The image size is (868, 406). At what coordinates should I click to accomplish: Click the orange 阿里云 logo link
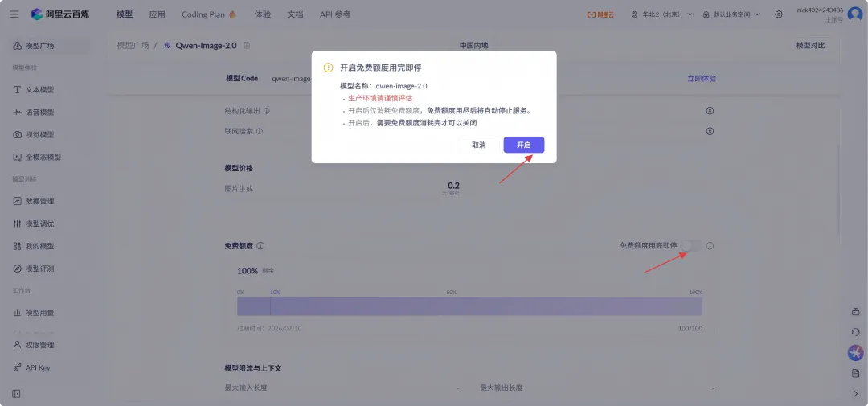pos(600,14)
